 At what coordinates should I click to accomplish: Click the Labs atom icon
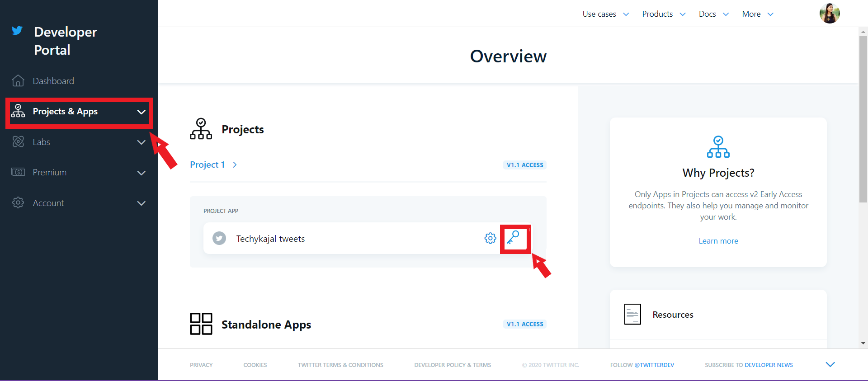pos(18,141)
